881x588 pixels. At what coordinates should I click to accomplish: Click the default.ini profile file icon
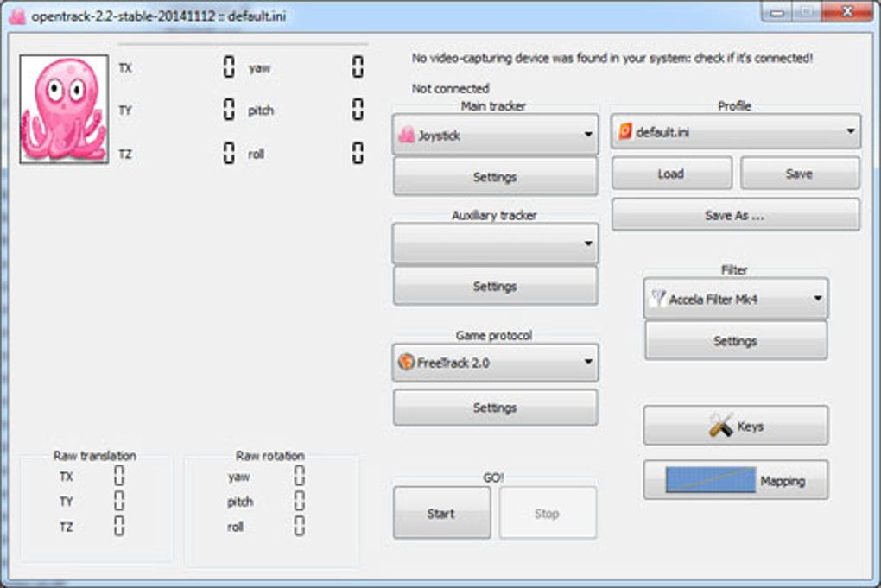pyautogui.click(x=624, y=131)
